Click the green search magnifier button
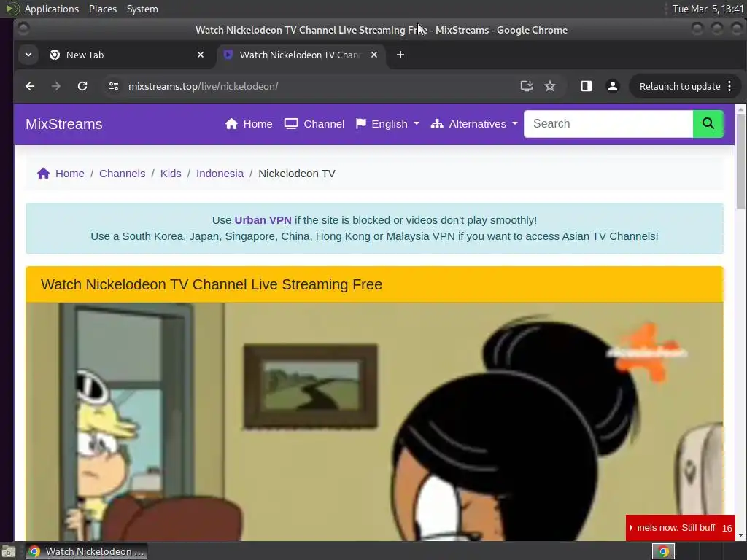The height and width of the screenshot is (560, 747). 708,124
